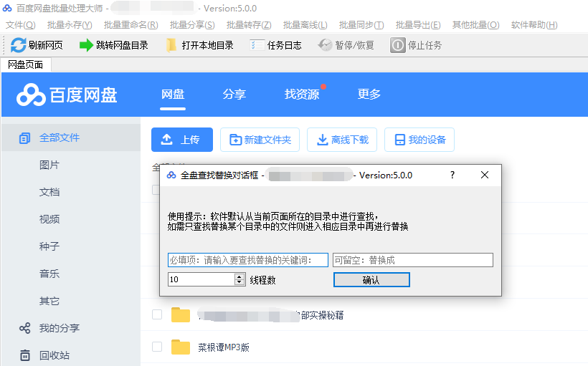Open the 批量离线(L) menu
This screenshot has height=366, width=588.
point(305,25)
